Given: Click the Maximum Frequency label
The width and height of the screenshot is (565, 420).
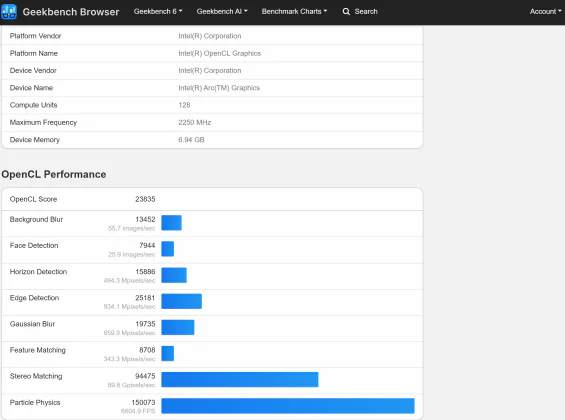Looking at the screenshot, I should (43, 122).
